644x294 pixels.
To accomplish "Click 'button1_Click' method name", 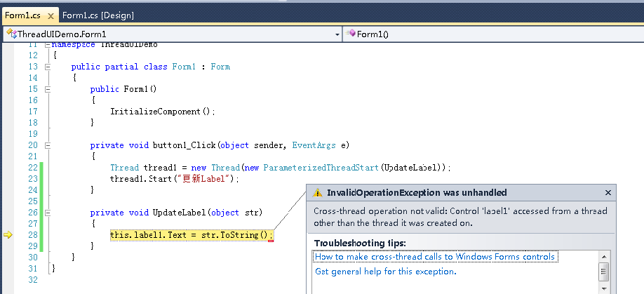I will [x=184, y=145].
